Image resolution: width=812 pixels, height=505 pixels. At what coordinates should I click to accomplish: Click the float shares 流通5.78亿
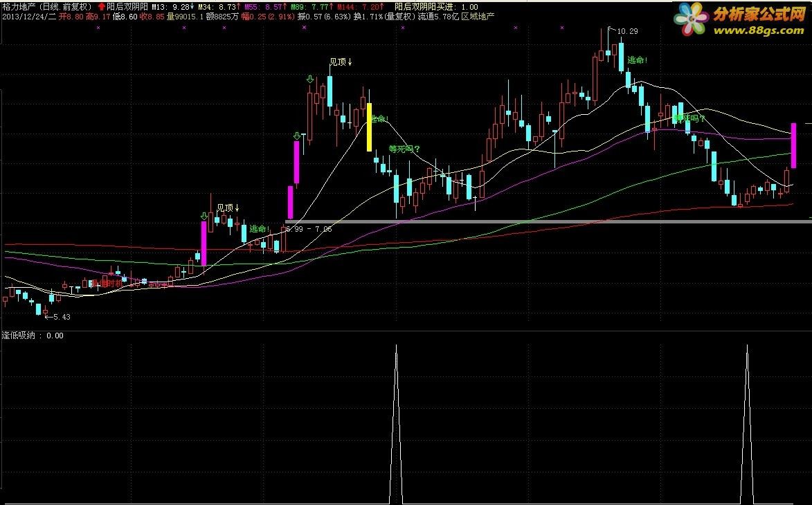[439, 16]
